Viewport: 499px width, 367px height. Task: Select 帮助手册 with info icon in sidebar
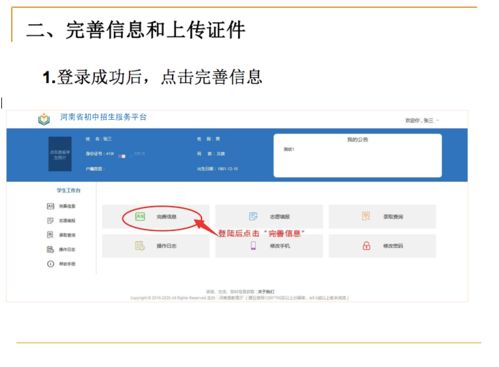[x=61, y=264]
